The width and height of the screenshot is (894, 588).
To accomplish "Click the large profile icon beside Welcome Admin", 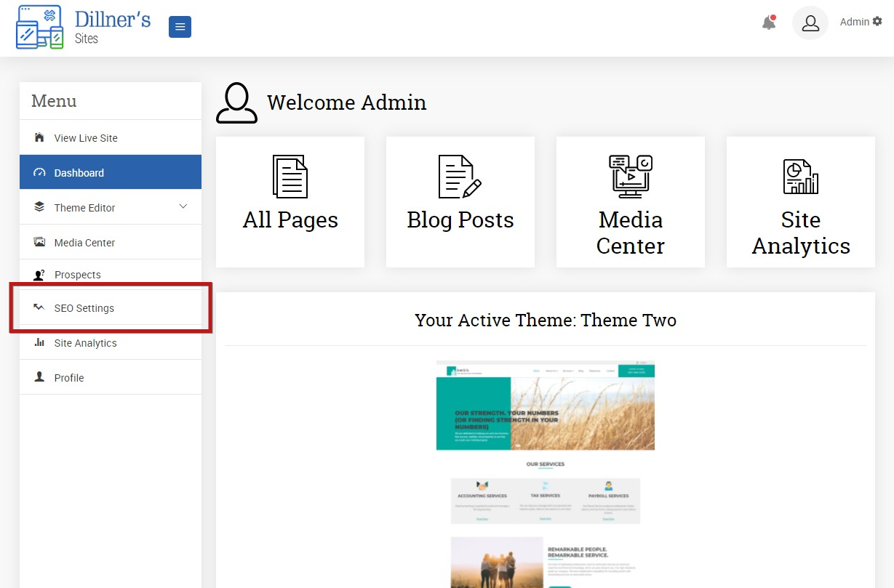I will click(237, 102).
